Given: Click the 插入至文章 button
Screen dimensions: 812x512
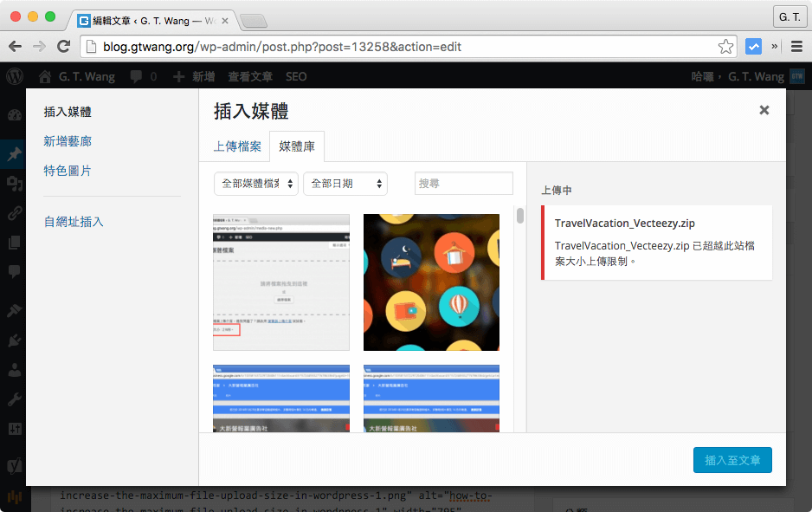Looking at the screenshot, I should click(732, 461).
